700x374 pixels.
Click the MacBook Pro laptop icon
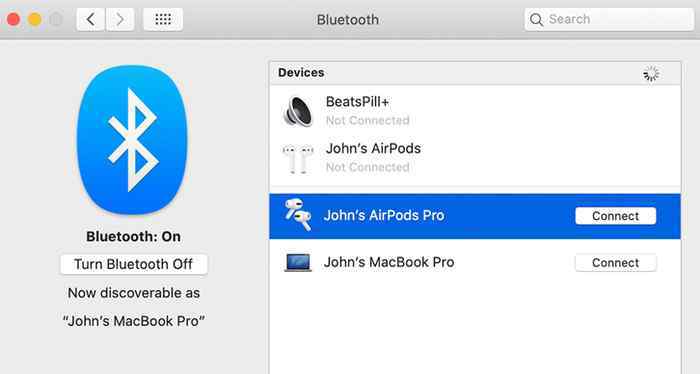[298, 262]
